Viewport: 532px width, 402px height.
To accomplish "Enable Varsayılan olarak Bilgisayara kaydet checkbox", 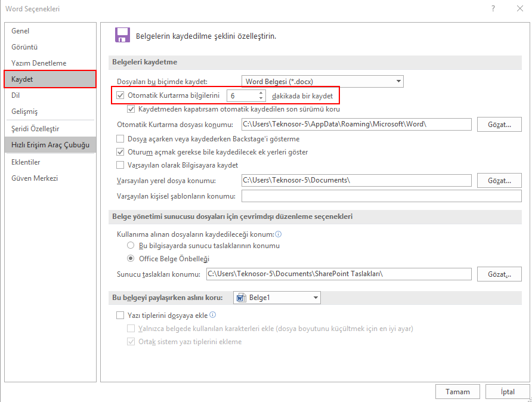I will (x=121, y=165).
